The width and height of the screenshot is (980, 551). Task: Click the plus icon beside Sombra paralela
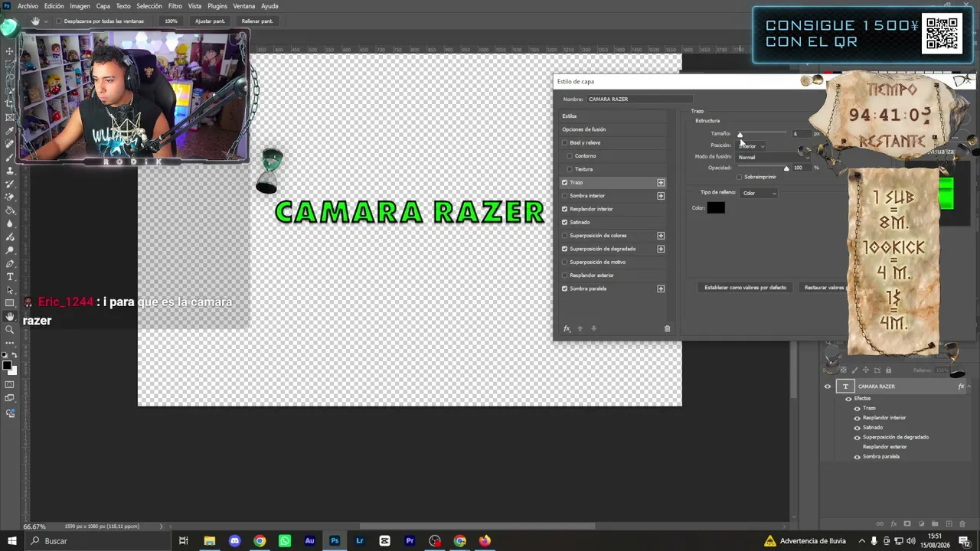tap(661, 289)
